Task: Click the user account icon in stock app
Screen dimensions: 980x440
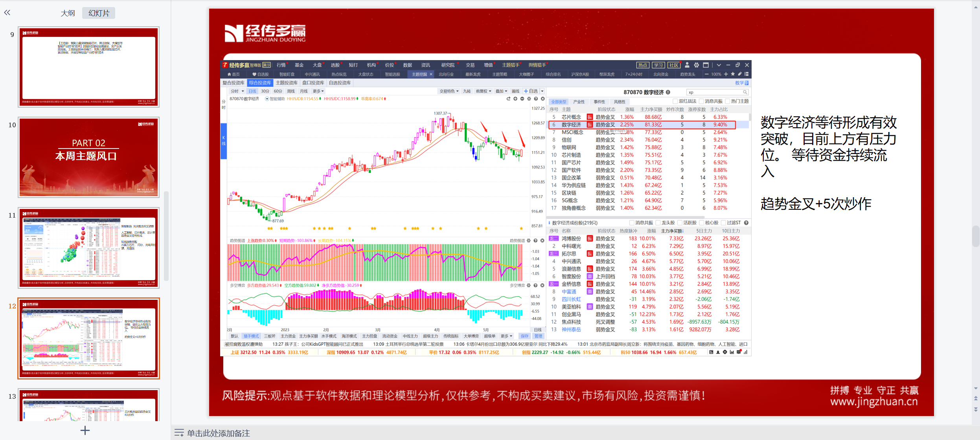Action: coord(687,65)
